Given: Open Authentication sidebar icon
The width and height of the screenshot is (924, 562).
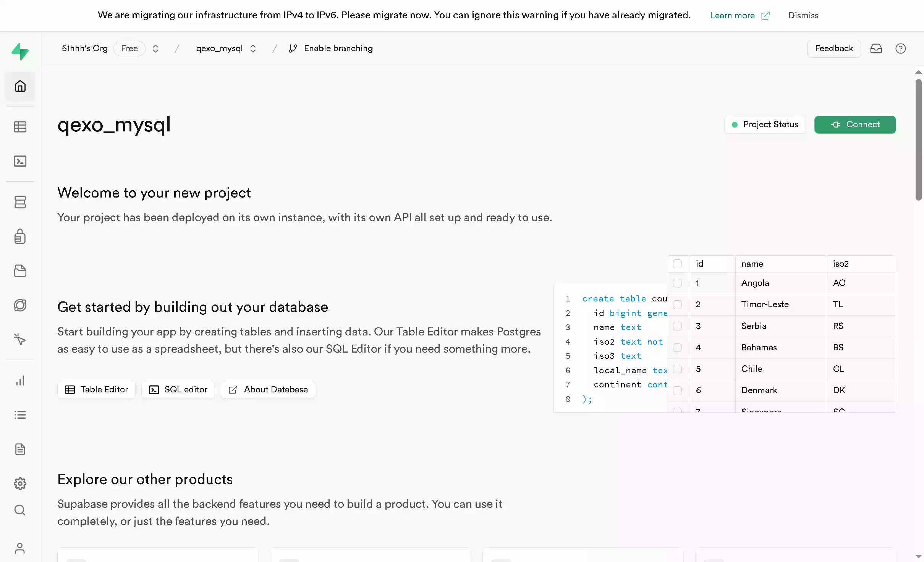Looking at the screenshot, I should click(x=20, y=236).
